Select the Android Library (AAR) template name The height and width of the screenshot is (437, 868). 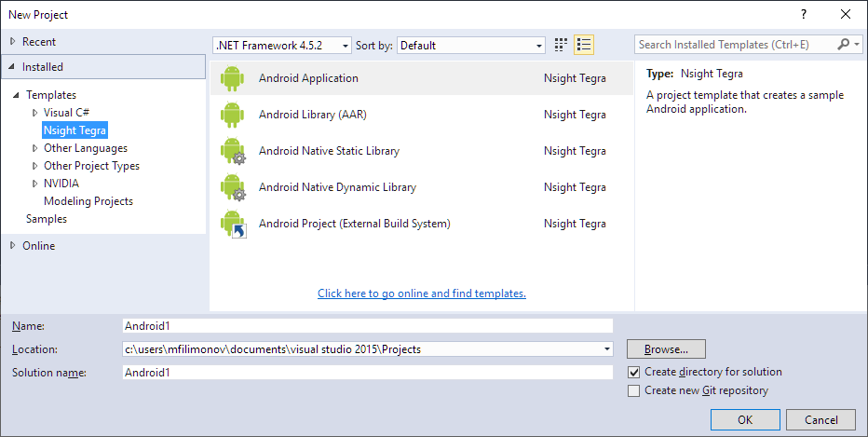(313, 115)
